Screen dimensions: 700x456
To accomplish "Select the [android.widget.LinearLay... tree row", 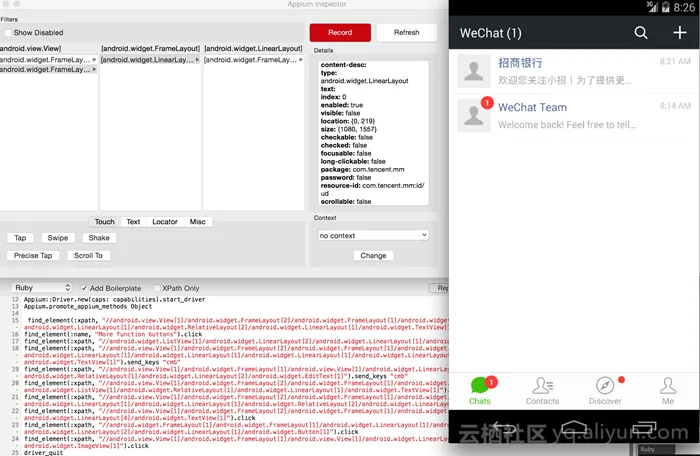I will (x=150, y=59).
